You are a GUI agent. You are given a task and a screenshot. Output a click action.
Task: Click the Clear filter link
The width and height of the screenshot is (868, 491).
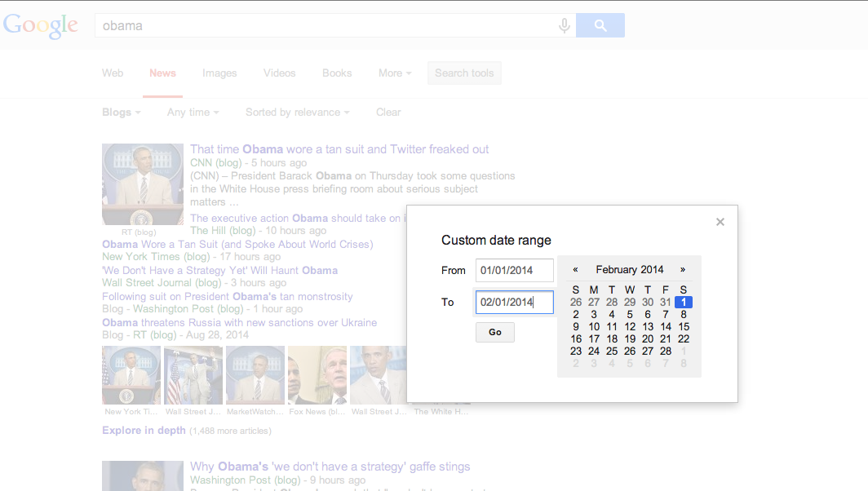(x=388, y=113)
